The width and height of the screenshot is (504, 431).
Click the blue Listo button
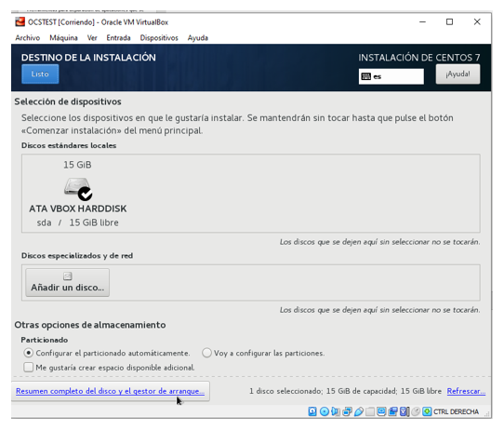pyautogui.click(x=40, y=74)
